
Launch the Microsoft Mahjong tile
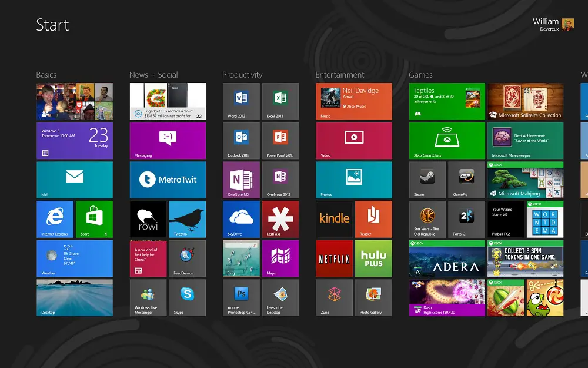(525, 180)
